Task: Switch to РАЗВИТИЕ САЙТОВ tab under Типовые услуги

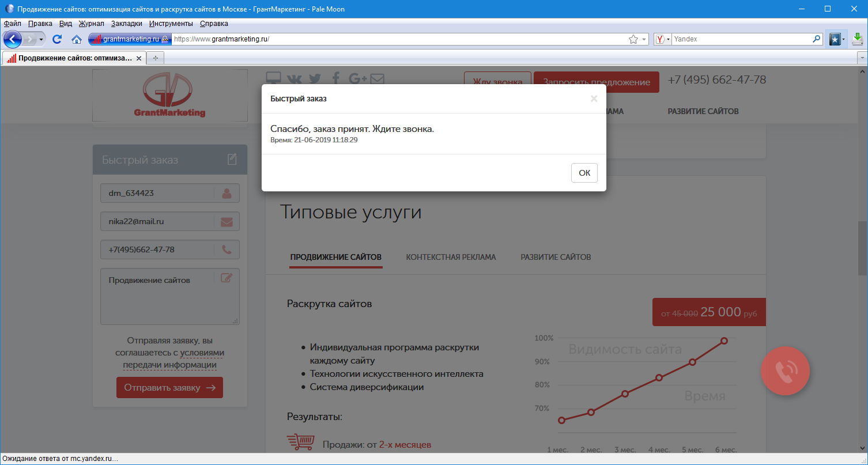Action: [x=556, y=257]
